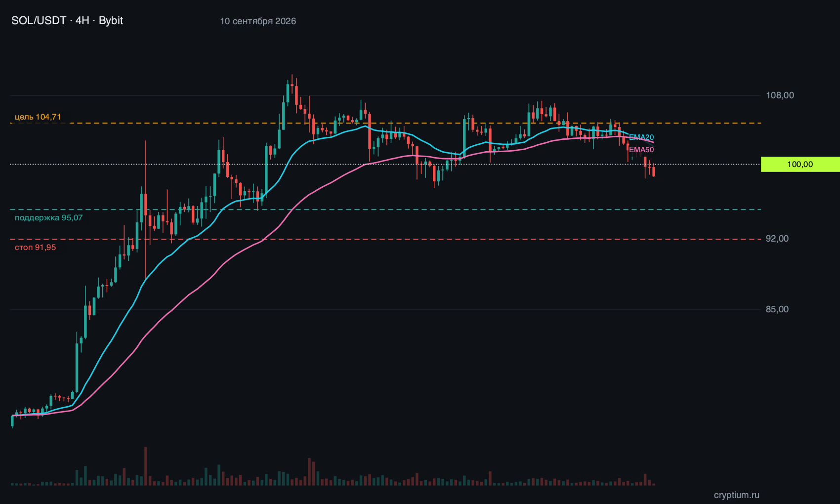840x504 pixels.
Task: Select the стоп 91,95 stop label
Action: click(36, 248)
